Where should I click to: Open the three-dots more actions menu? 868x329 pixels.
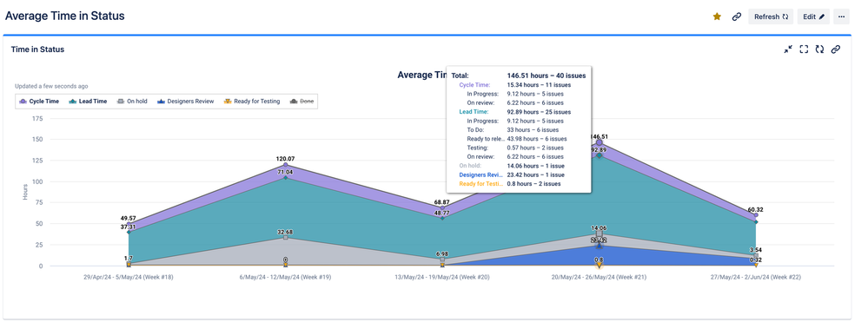tap(841, 16)
